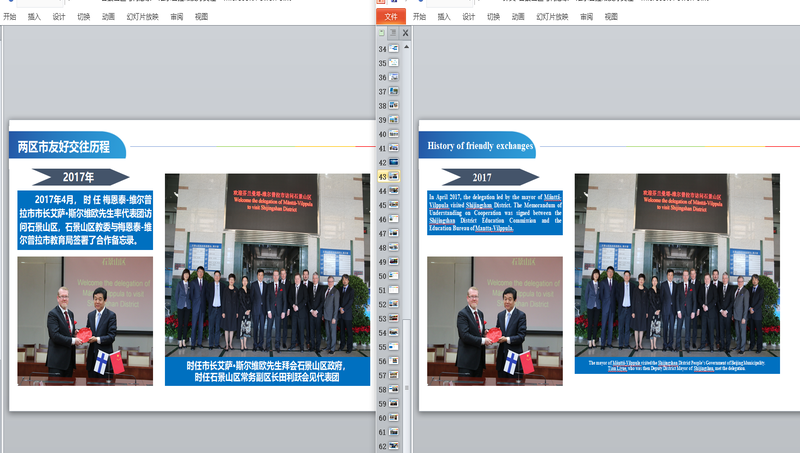The width and height of the screenshot is (800, 453).
Task: Select slide 58 thumbnail
Action: coord(393,389)
